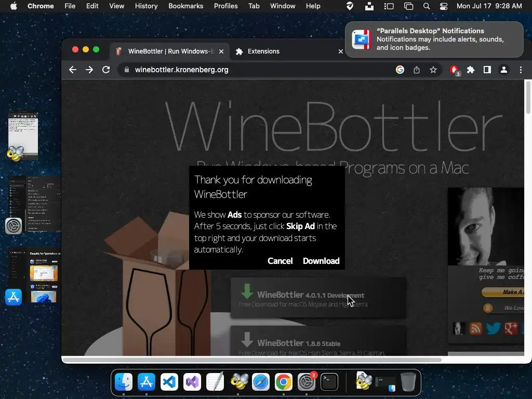Open System Settings from the Dock
The image size is (532, 399).
coord(307,382)
